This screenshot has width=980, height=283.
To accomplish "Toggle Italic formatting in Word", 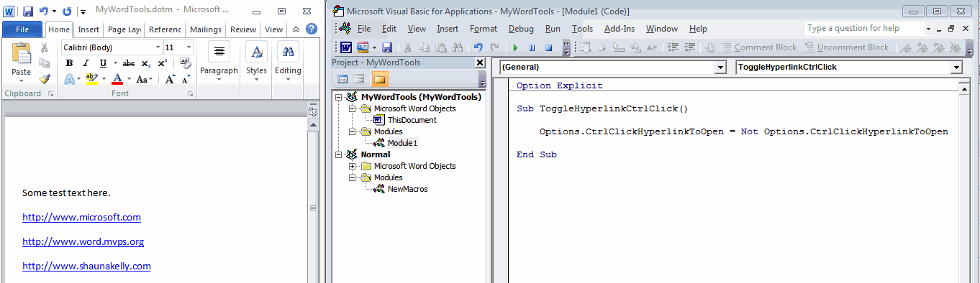I will click(86, 63).
